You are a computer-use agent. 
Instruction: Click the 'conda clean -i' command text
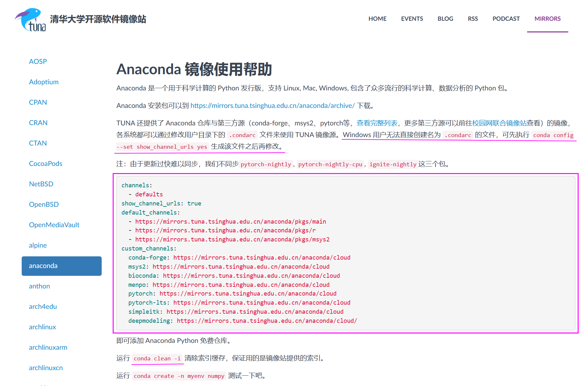pos(157,358)
